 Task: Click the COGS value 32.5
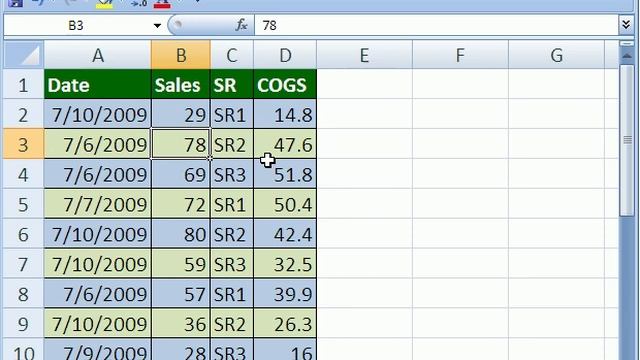tap(285, 263)
